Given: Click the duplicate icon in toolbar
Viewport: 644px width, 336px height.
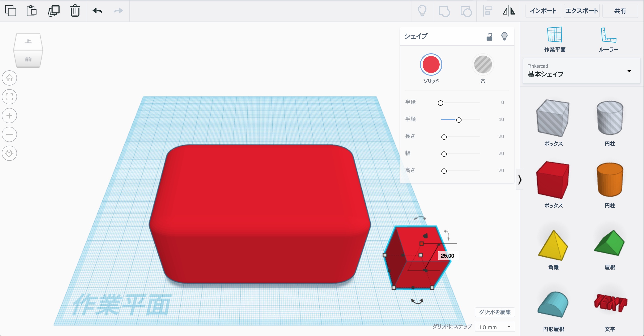Looking at the screenshot, I should point(53,11).
